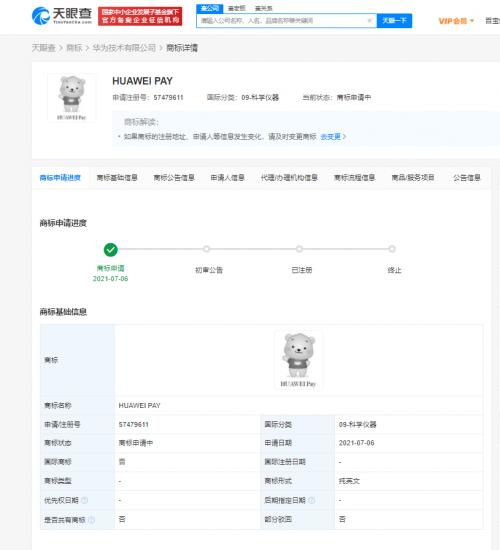Show the help tooltip icon beside 是否共有商标
The width and height of the screenshot is (500, 550).
pos(91,520)
